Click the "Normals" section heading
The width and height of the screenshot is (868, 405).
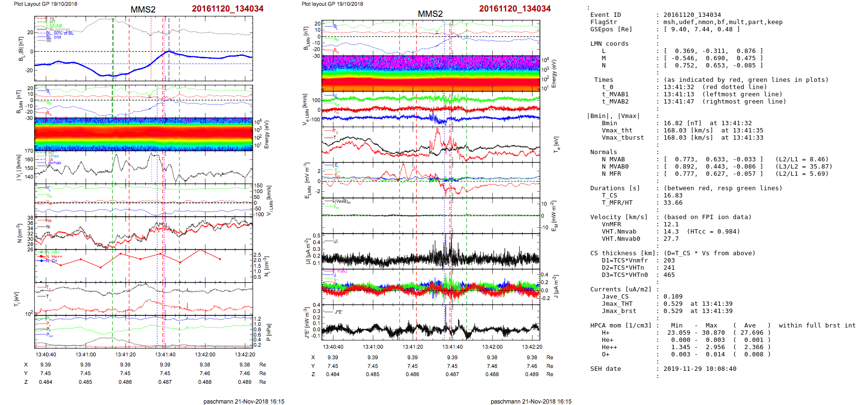point(603,152)
